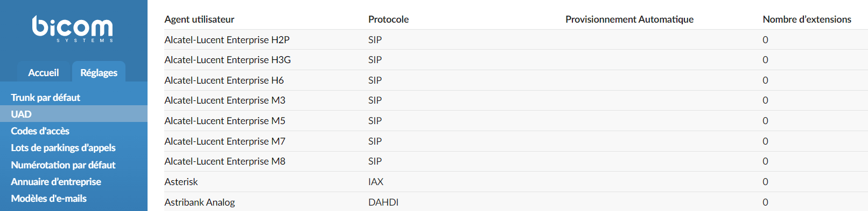Go to Lots de parkings d'appels

pos(63,147)
